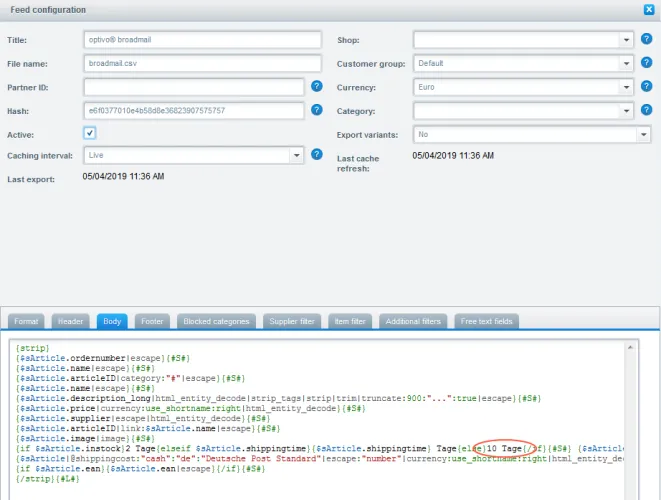
Task: Open Caching interval dropdown showing Live
Action: coord(296,155)
